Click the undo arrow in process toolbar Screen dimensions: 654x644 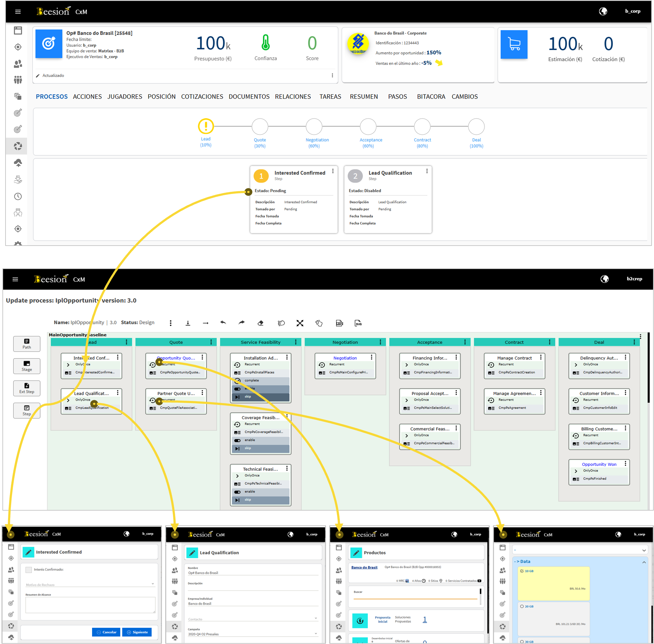click(x=223, y=323)
